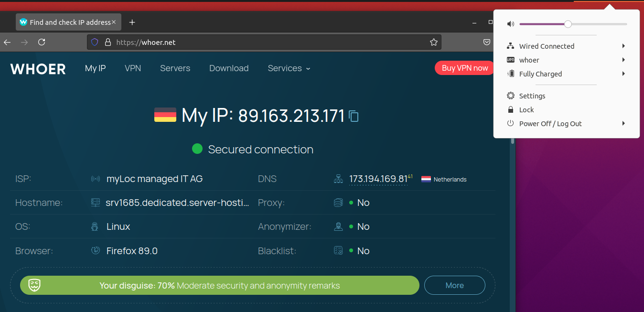This screenshot has width=644, height=312.
Task: Click the Secured connection text
Action: (261, 149)
